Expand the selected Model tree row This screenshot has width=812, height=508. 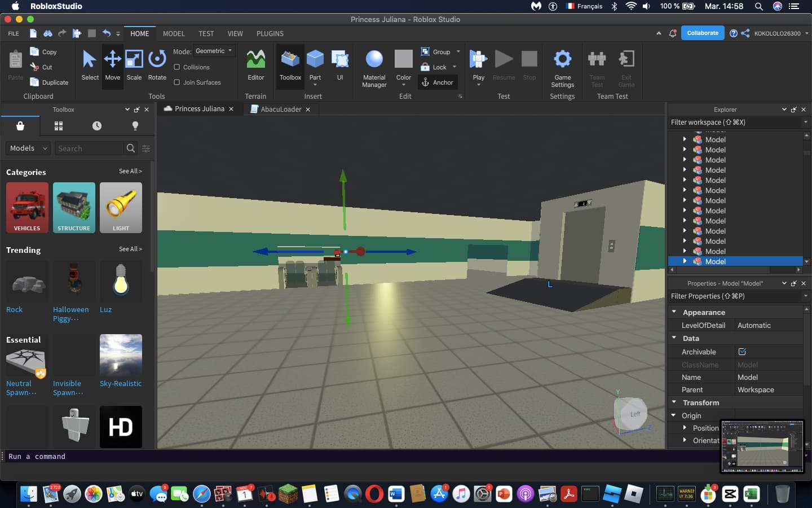pos(685,261)
